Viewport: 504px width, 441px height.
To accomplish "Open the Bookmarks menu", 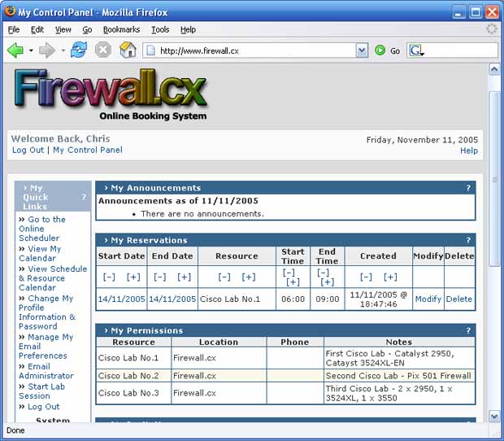I will [x=121, y=29].
